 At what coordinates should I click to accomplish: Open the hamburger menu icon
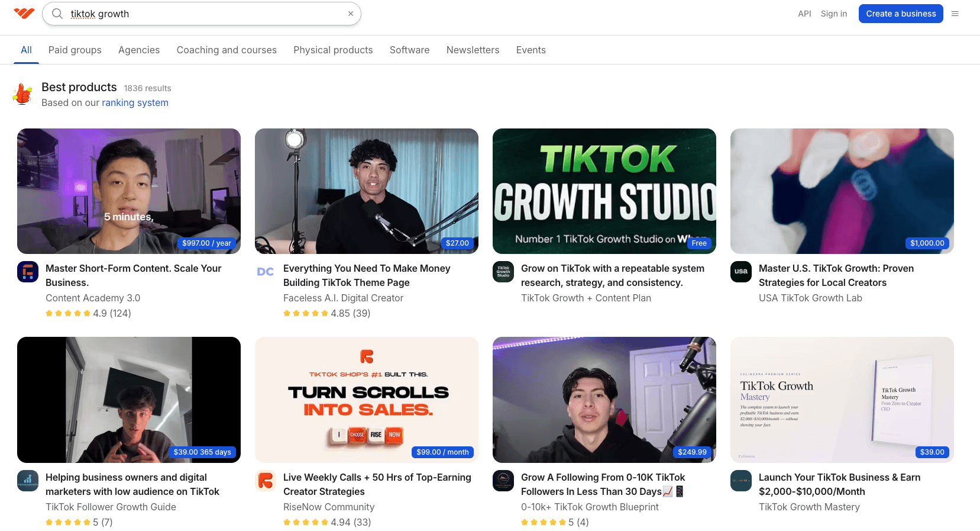tap(955, 14)
